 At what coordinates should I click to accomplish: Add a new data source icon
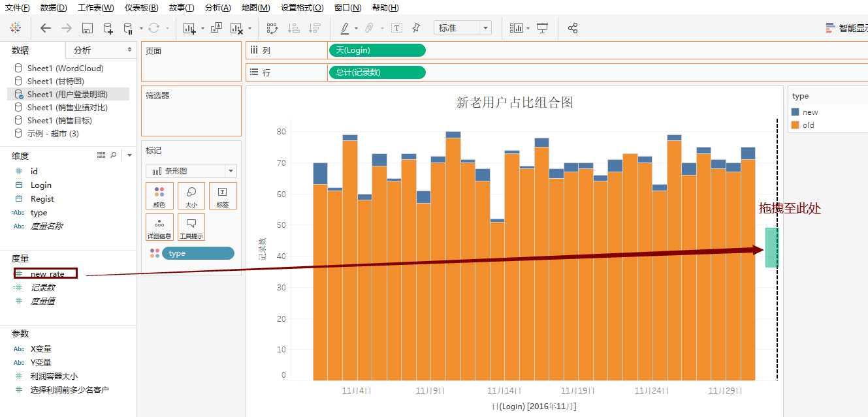(x=108, y=28)
